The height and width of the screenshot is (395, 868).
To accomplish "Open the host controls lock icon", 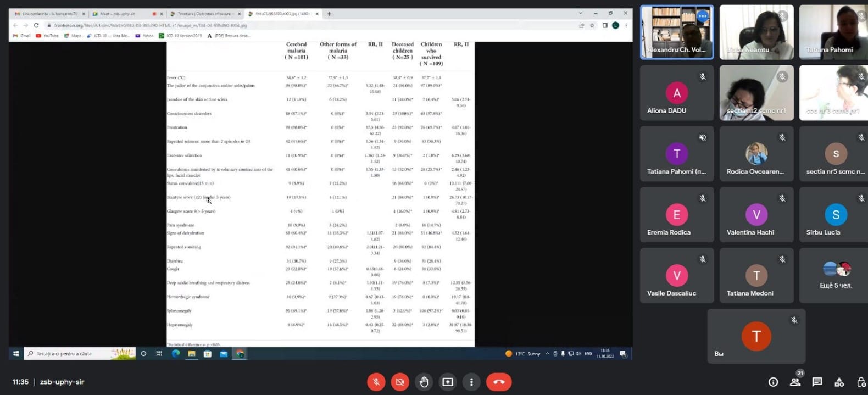I will (861, 382).
